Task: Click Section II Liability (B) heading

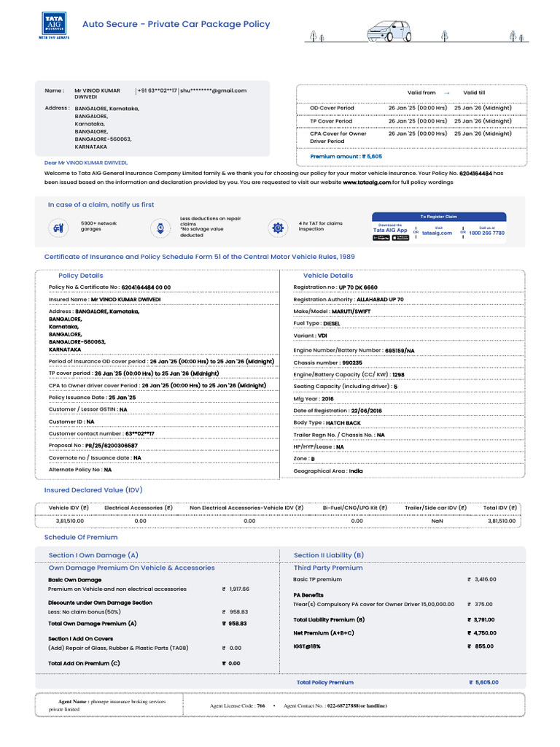Action: click(329, 555)
